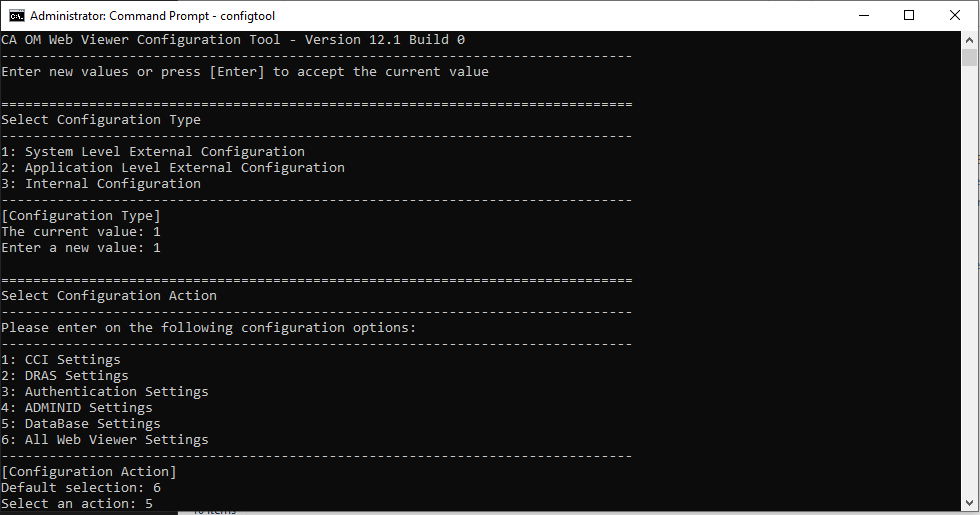Click the scrollbar up arrow
The height and width of the screenshot is (515, 980).
coord(970,40)
